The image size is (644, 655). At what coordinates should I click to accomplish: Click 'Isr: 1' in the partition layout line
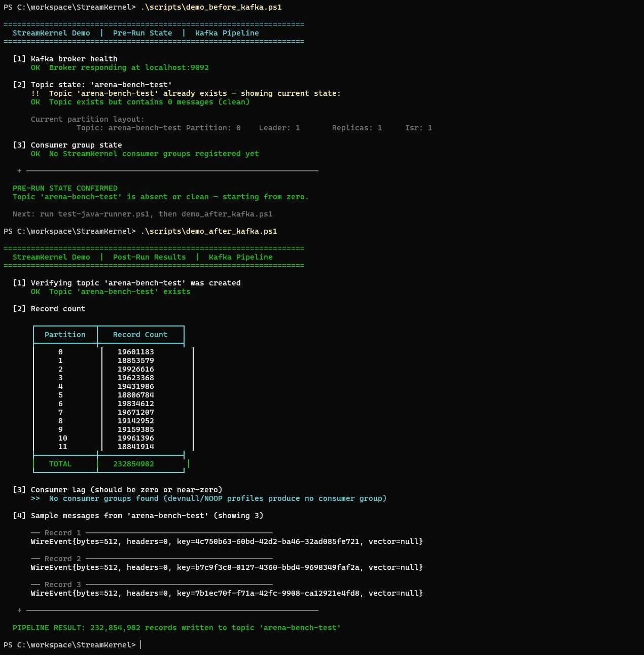419,128
